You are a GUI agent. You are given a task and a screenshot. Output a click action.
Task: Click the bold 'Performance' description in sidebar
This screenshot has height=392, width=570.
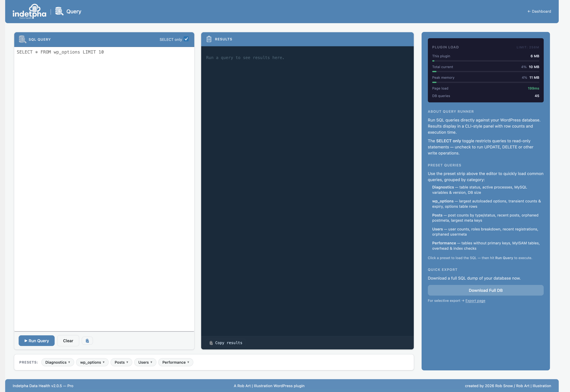[x=444, y=243]
